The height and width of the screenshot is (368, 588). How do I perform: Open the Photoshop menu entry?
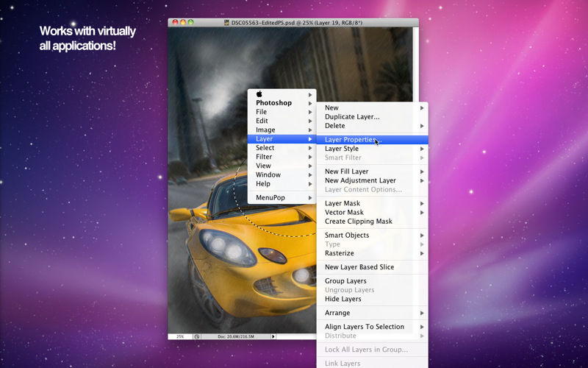pyautogui.click(x=282, y=103)
